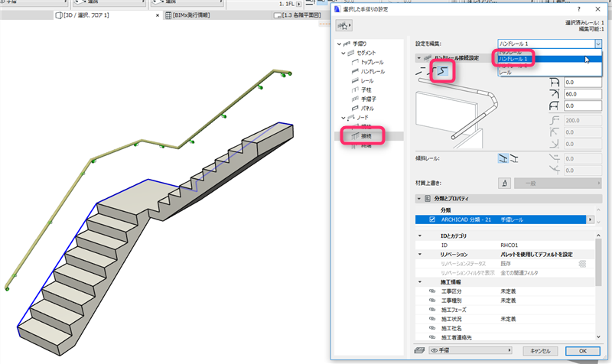Image resolution: width=612 pixels, height=364 pixels.
Task: Switch to the 3D / 選択, フロア 1 tab
Action: tap(86, 15)
